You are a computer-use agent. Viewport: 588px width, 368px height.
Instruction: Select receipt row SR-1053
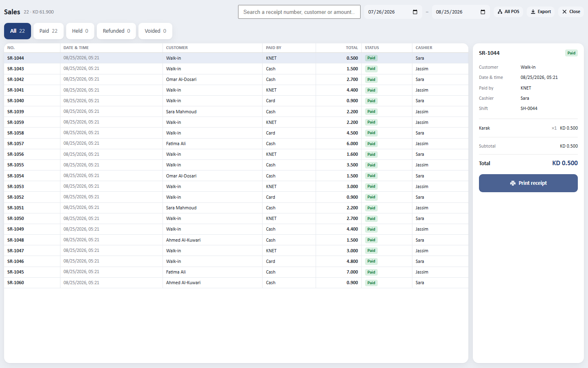pos(236,186)
